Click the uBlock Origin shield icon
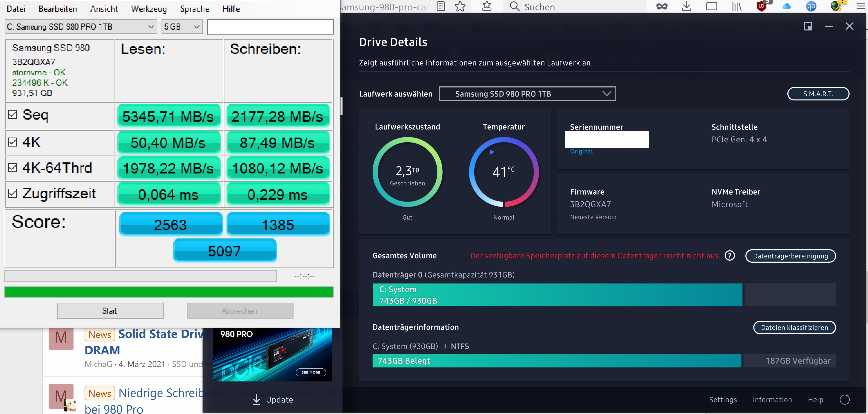 pos(761,6)
